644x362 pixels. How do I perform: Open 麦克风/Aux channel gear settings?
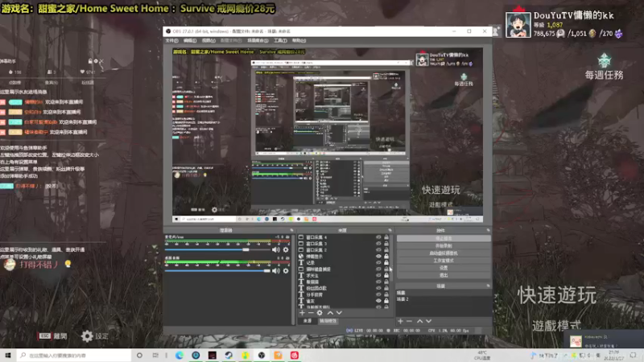point(286,249)
